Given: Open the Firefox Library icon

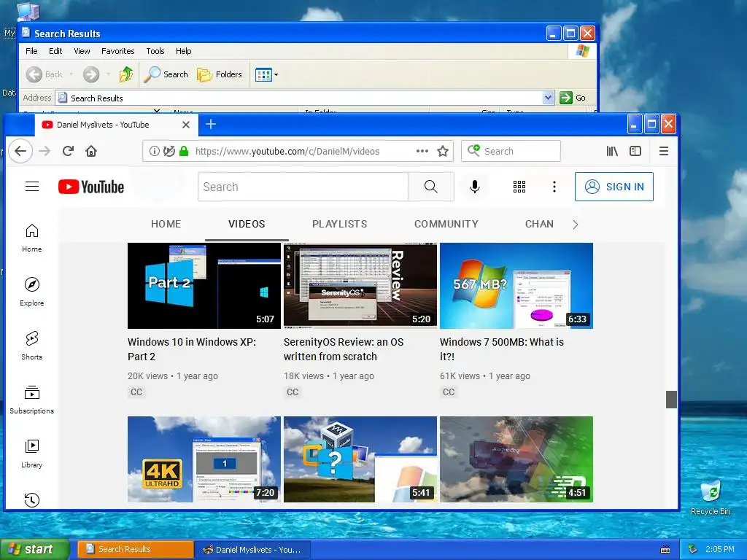Looking at the screenshot, I should click(612, 151).
